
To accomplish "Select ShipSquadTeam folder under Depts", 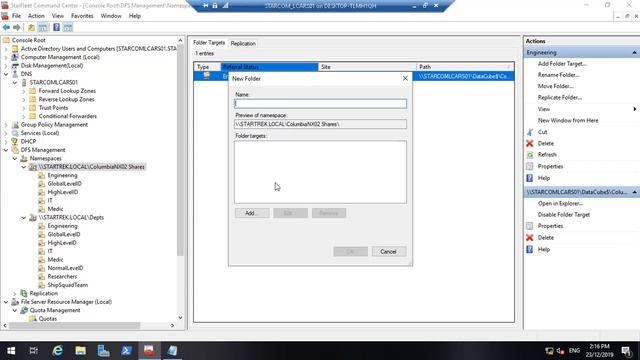I will [67, 285].
